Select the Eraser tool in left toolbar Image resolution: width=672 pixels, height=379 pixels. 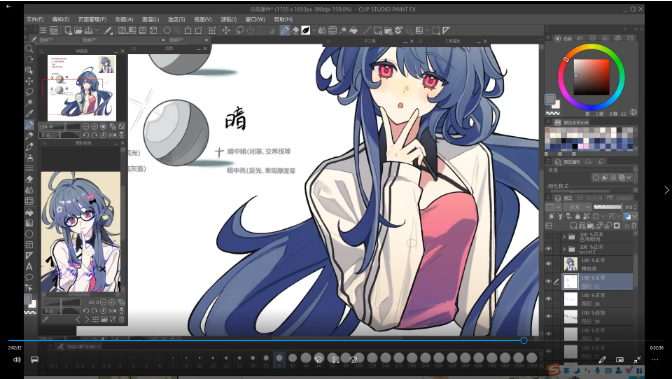point(29,179)
